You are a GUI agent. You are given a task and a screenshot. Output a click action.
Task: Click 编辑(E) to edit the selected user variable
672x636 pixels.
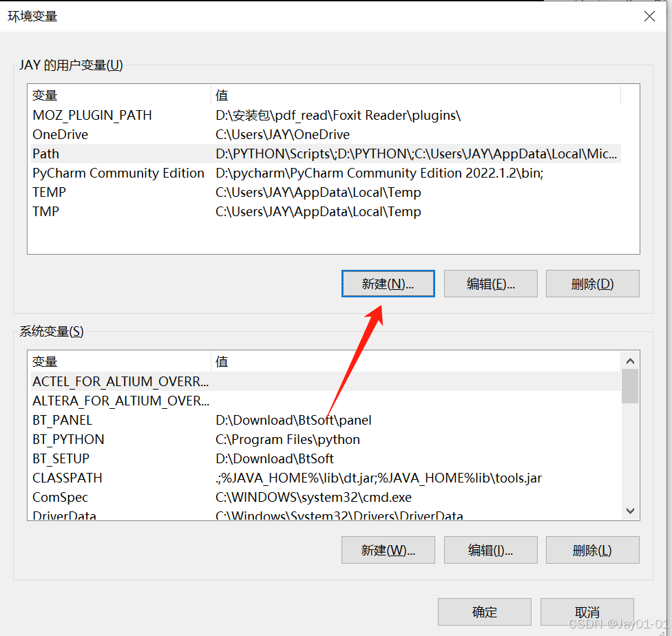[x=490, y=283]
